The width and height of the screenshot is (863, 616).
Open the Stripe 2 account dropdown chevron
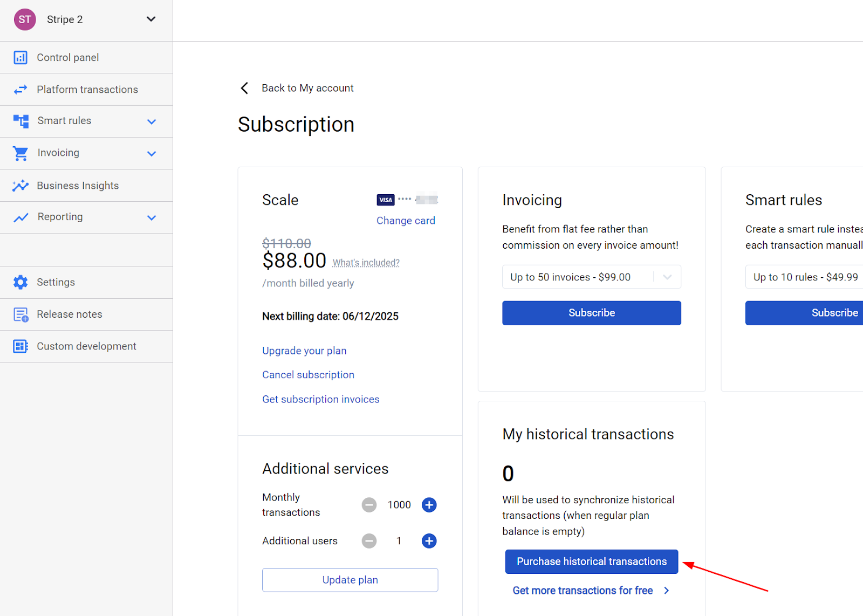tap(151, 19)
